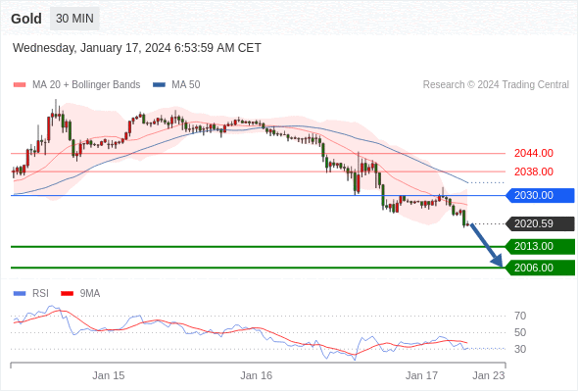Click the 'MA 20 + Bollinger Bands' legend label

tap(86, 85)
